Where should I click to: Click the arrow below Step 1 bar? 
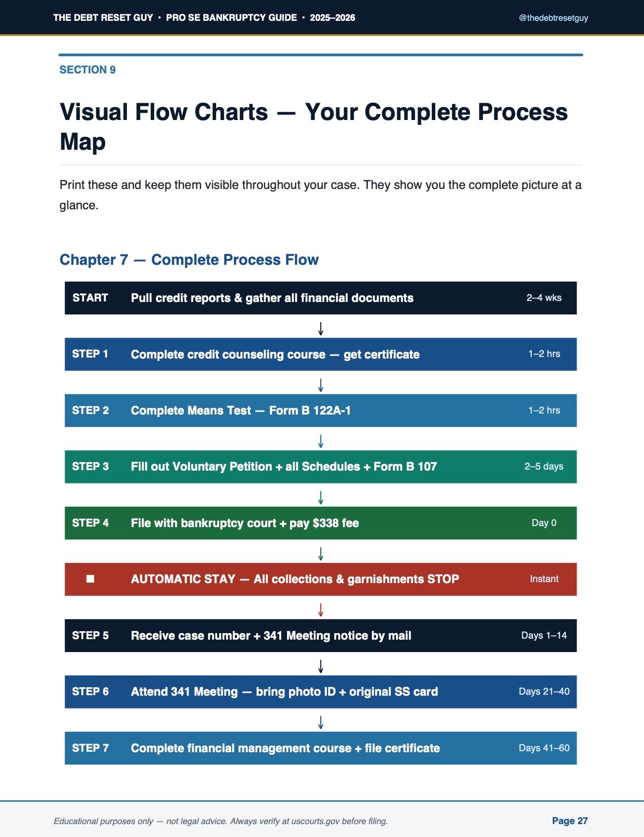(321, 385)
